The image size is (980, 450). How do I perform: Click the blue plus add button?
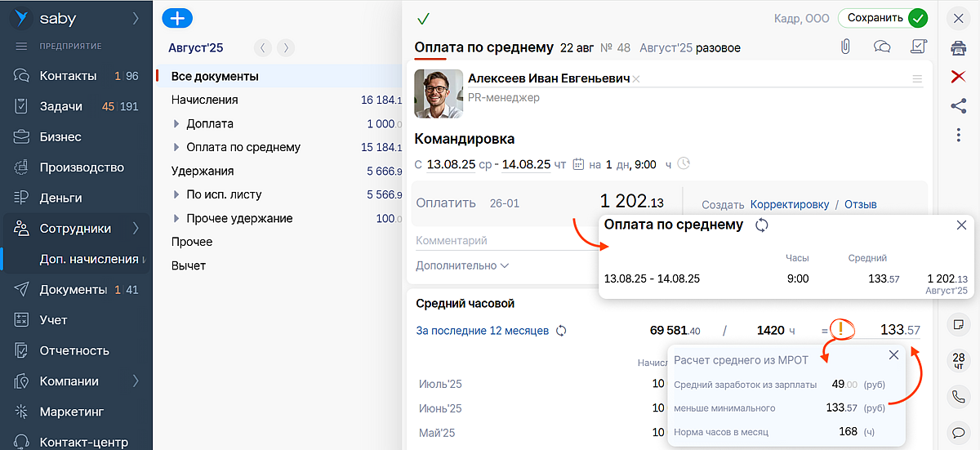177,18
